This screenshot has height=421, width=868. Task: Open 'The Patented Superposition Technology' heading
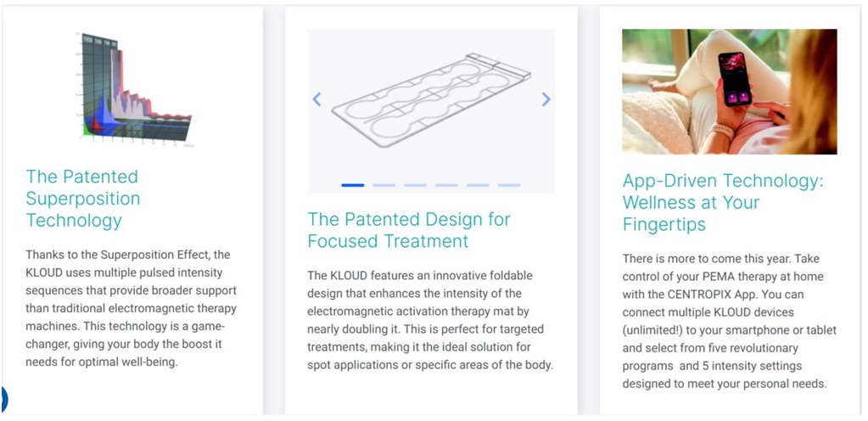tap(82, 199)
